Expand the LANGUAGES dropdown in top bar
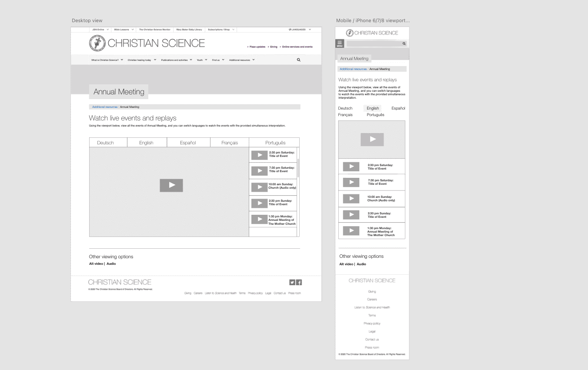This screenshot has height=370, width=588. [x=300, y=30]
